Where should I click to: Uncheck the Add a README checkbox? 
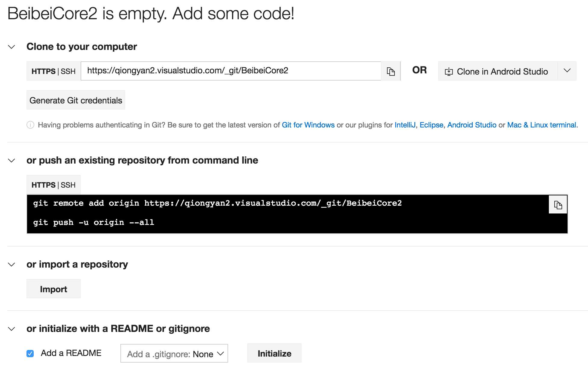(x=30, y=354)
